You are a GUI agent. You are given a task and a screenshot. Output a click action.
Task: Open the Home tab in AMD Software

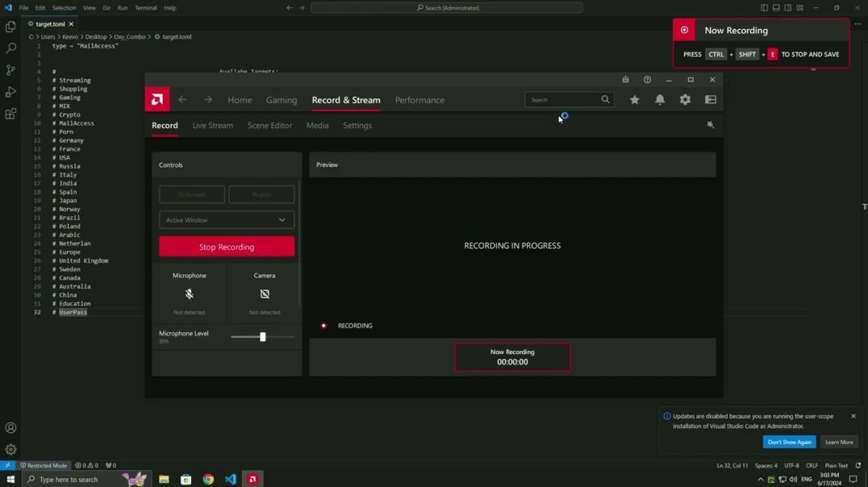pos(240,100)
